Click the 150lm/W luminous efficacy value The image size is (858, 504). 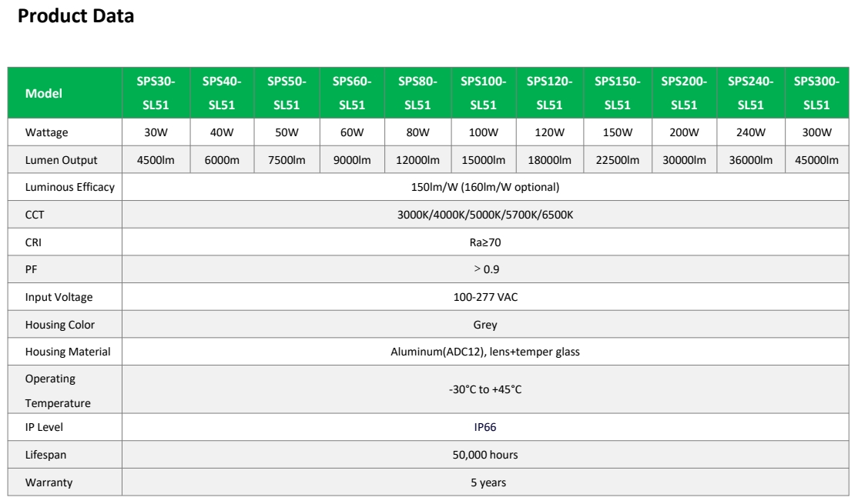[484, 186]
